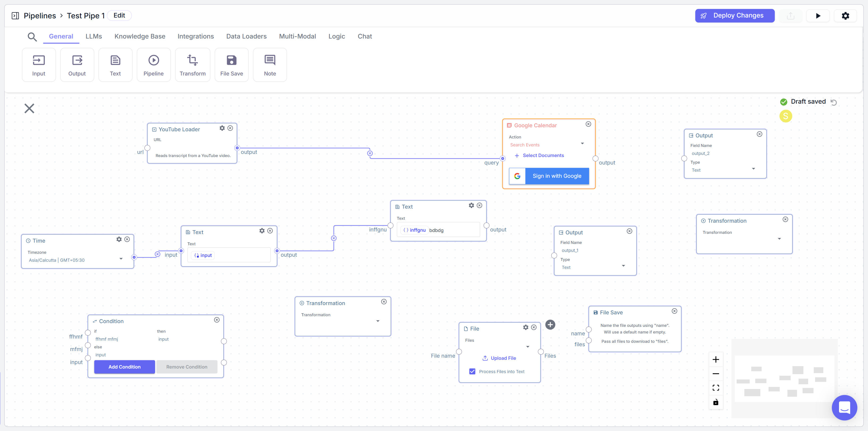Switch to the Knowledge Base tab

(140, 36)
